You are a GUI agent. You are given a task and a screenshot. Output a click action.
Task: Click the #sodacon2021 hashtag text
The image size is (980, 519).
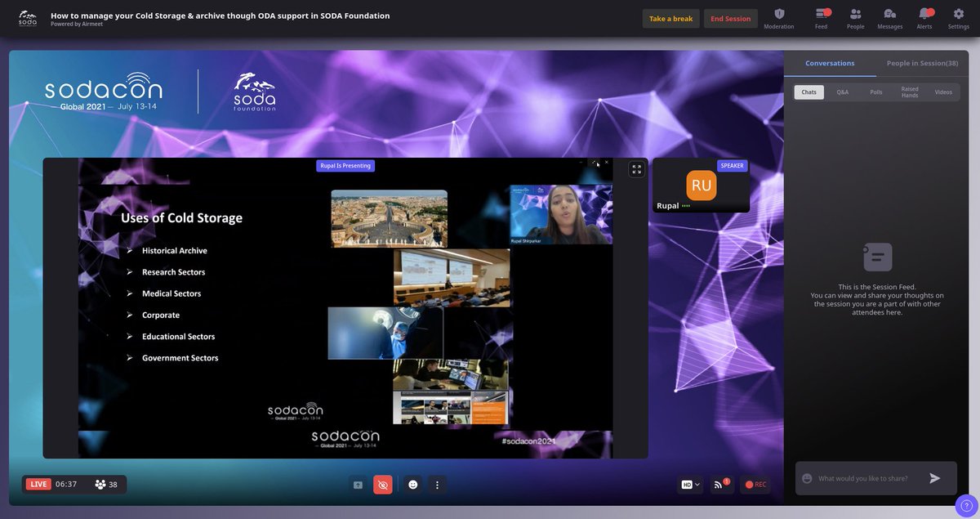[x=529, y=441]
